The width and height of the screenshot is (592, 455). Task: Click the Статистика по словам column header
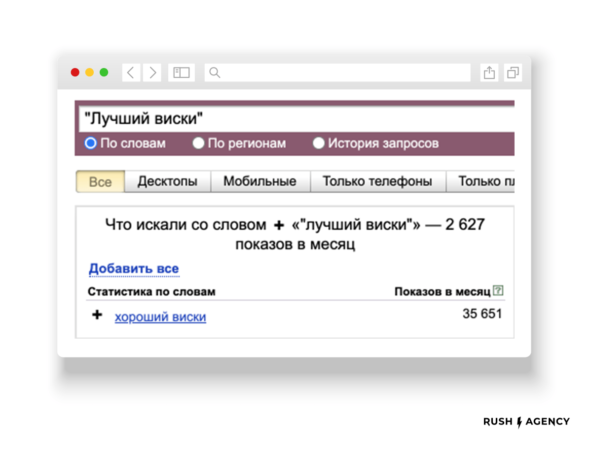coord(151,292)
